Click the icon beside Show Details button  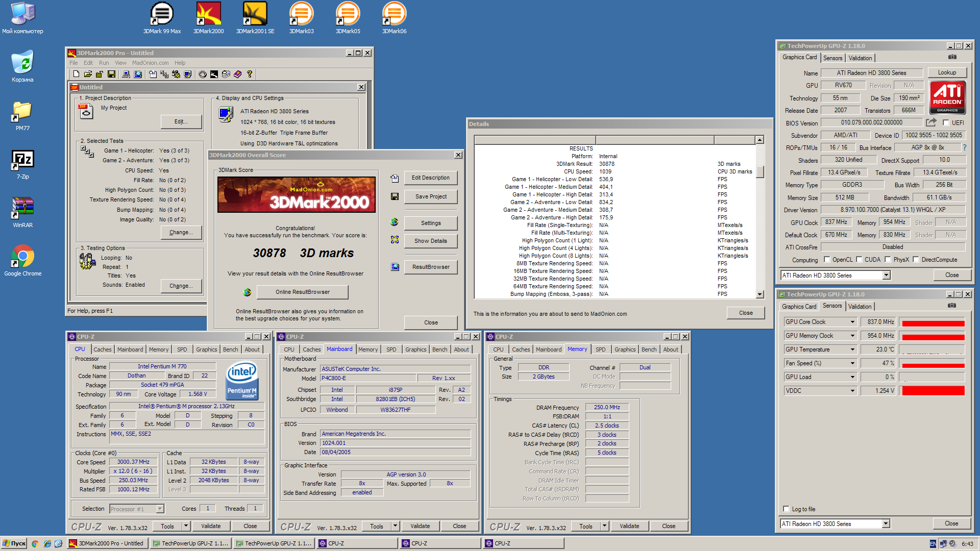pos(395,240)
